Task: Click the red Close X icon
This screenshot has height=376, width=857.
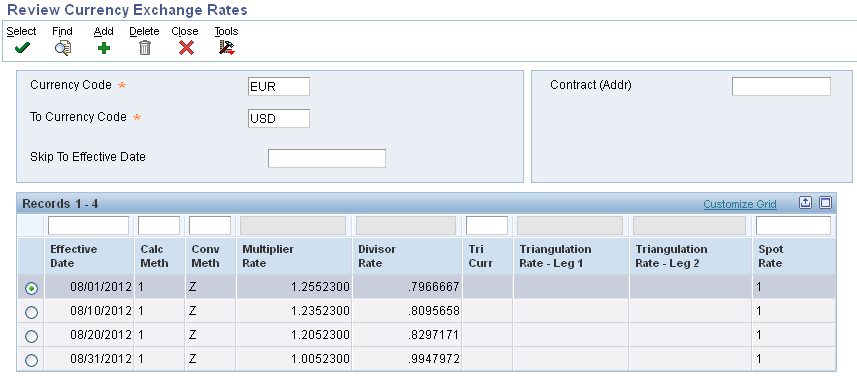Action: point(186,48)
